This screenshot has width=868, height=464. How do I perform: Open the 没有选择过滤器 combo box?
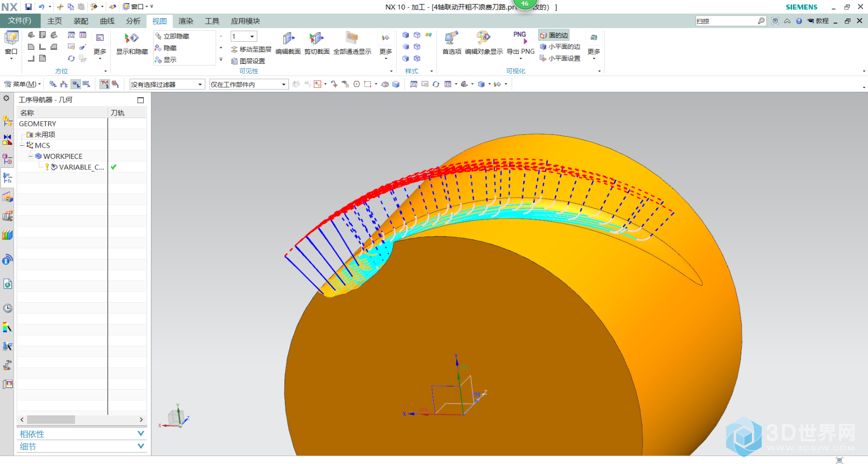pyautogui.click(x=166, y=84)
